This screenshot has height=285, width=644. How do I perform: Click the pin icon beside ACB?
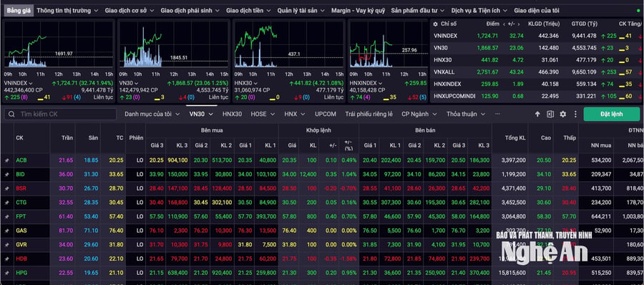[6, 160]
